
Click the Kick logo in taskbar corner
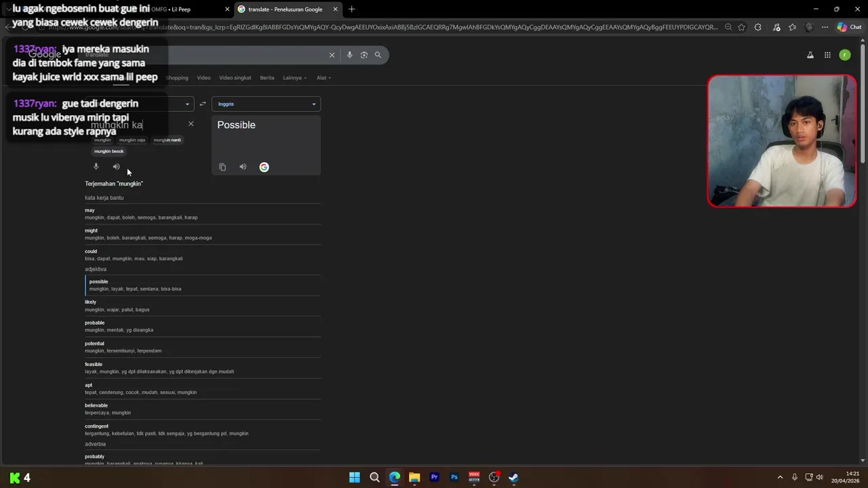(15, 478)
